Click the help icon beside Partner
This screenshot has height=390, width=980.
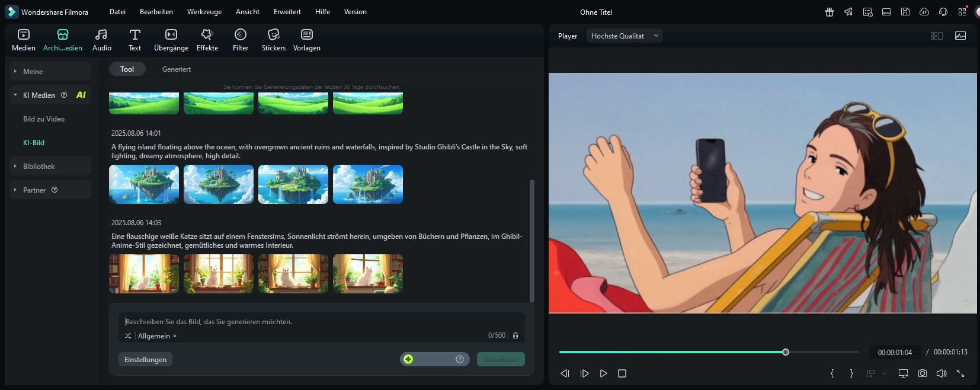click(x=55, y=190)
